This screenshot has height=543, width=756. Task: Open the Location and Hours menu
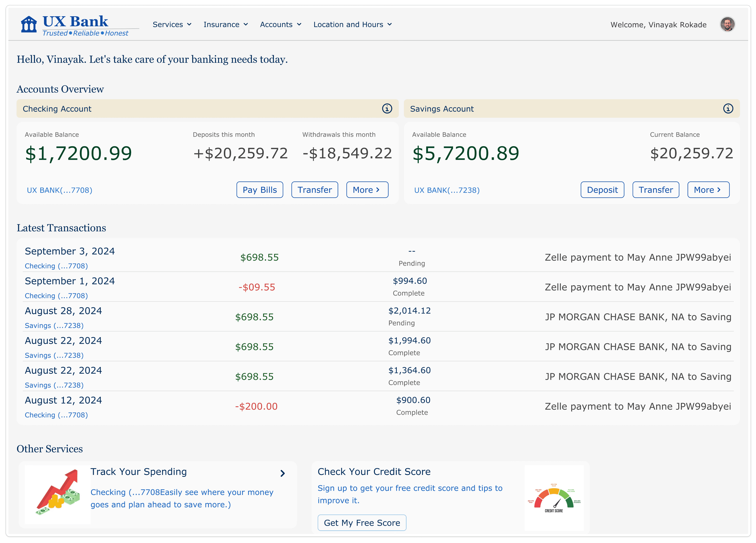pos(353,24)
